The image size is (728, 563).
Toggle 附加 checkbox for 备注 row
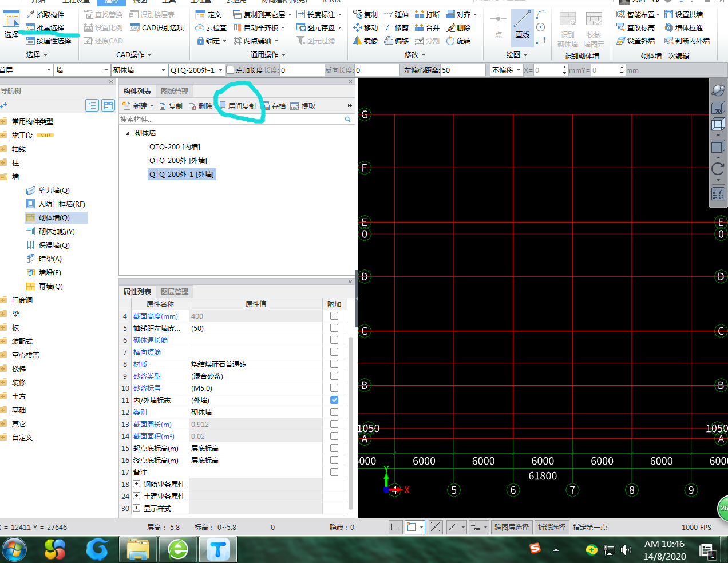(x=334, y=472)
